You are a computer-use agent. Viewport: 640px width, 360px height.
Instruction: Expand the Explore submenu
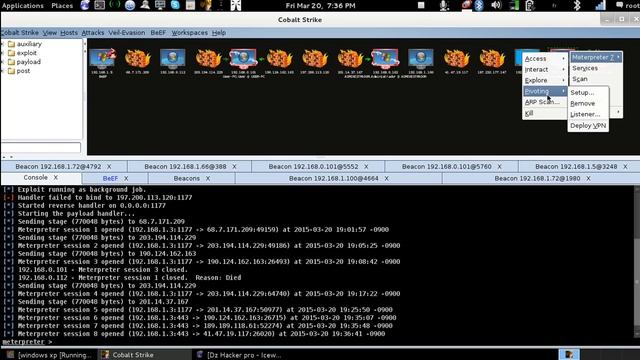pos(545,80)
